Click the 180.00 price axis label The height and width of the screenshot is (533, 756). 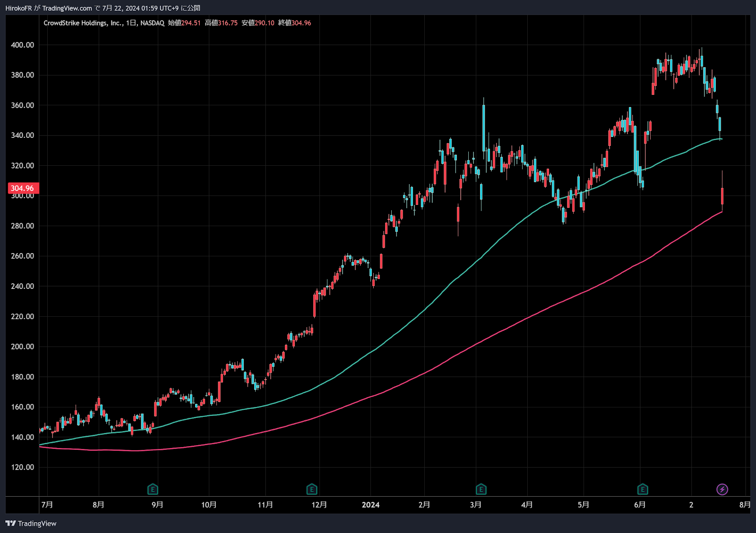click(23, 377)
